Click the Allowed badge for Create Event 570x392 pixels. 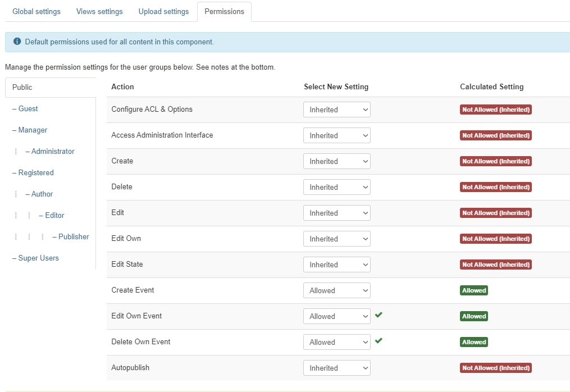click(x=473, y=290)
